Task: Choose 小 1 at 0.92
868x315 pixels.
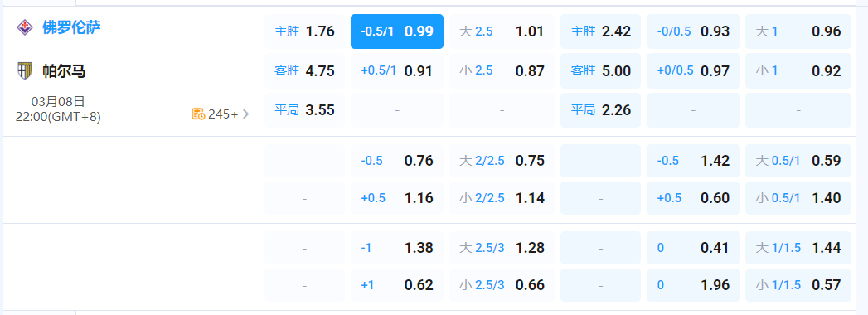Action: click(x=798, y=70)
